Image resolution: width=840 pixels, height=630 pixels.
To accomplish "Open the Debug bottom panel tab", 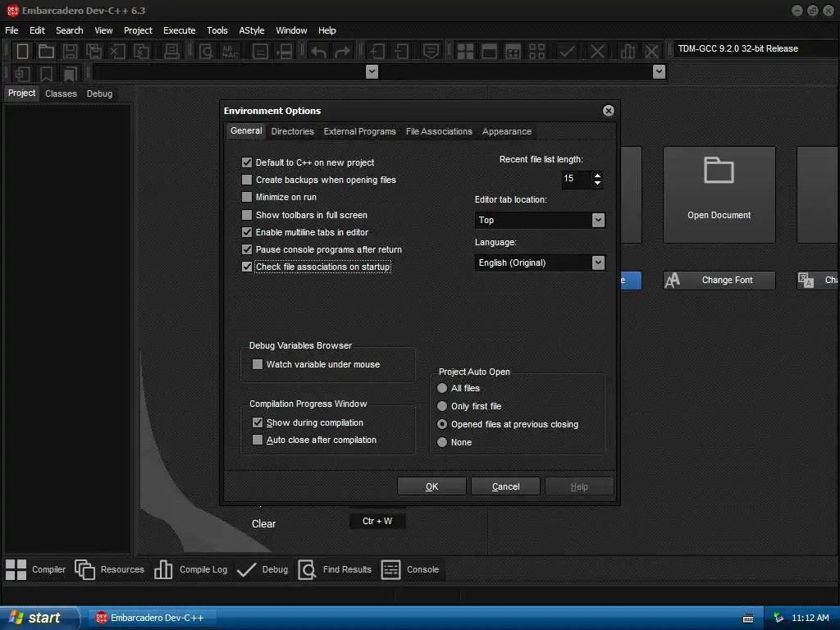I will [262, 569].
